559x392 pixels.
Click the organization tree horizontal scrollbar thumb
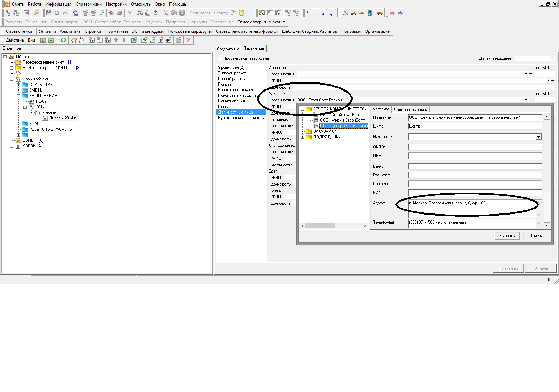[320, 226]
